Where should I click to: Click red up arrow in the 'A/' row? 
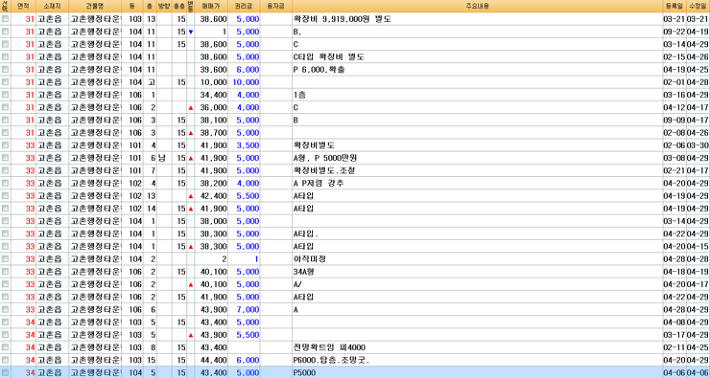pyautogui.click(x=191, y=285)
